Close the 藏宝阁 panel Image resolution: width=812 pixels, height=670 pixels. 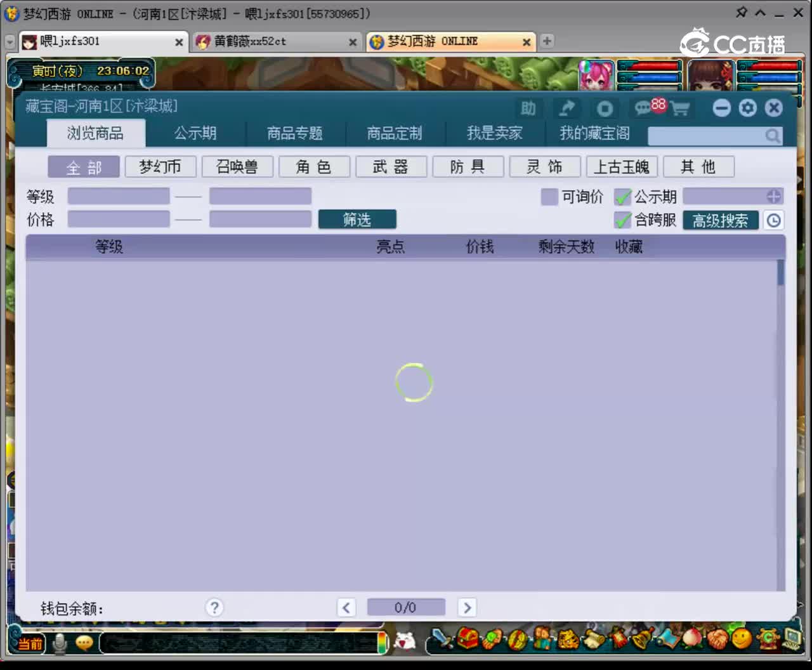click(774, 108)
